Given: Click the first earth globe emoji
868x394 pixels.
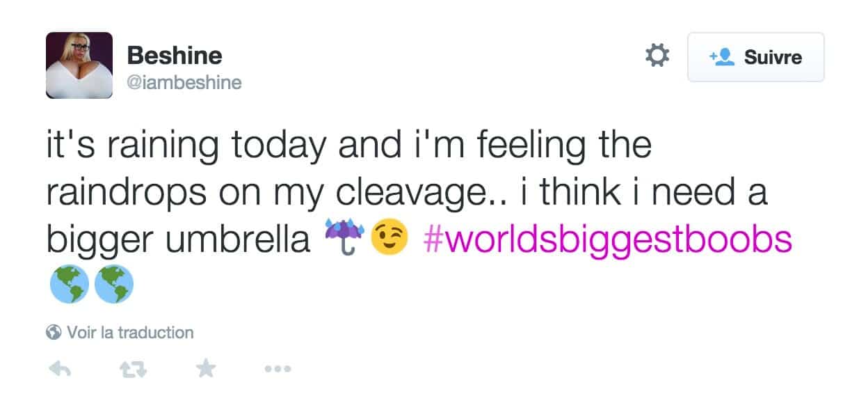Looking at the screenshot, I should (x=69, y=285).
